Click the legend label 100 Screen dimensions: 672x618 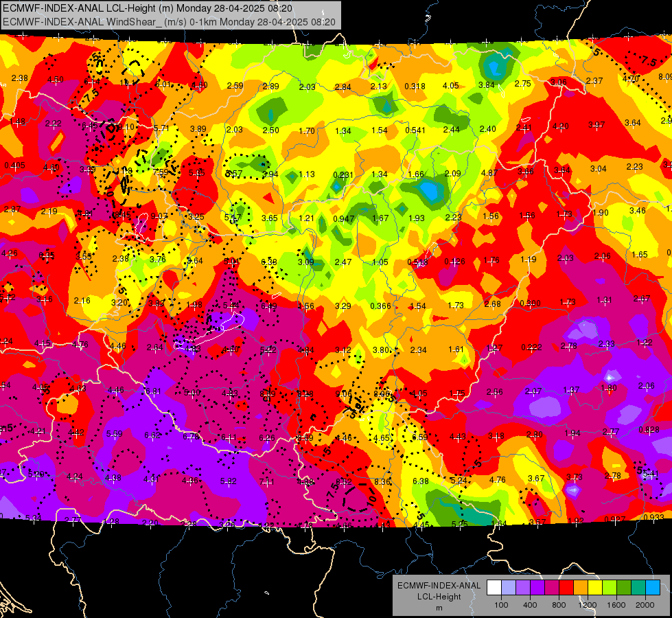pos(501,605)
